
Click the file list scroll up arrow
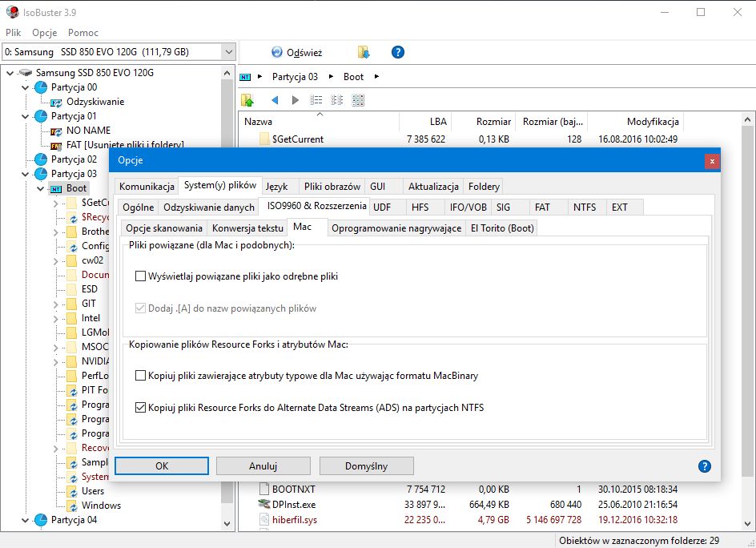[x=747, y=119]
